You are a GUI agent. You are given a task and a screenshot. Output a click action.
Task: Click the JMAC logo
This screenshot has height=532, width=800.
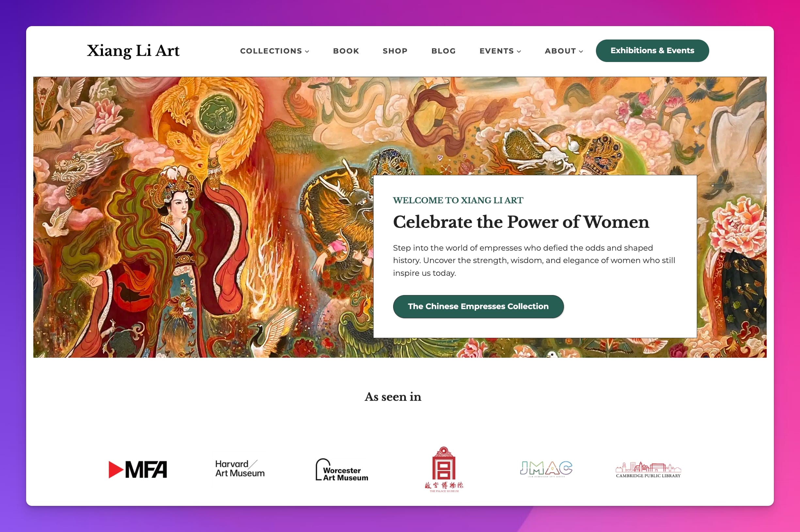[x=546, y=469]
